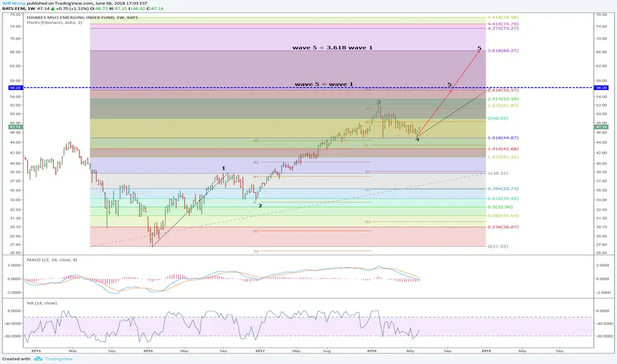This screenshot has width=617, height=364.
Task: Click the 2(48.95) Fibonacci level label
Action: (498, 118)
